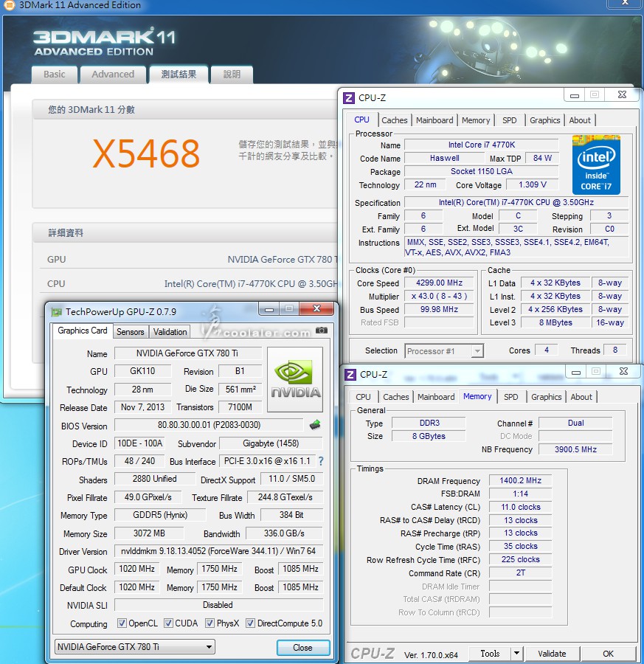Open the Processor #1 selection dropdown
Viewport: 644px width, 664px height.
click(x=443, y=351)
